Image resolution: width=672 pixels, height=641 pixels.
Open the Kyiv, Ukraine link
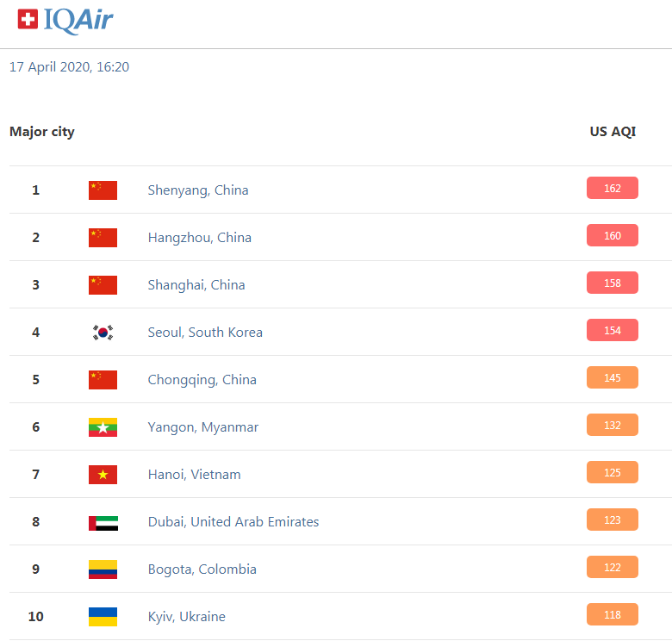tap(187, 617)
